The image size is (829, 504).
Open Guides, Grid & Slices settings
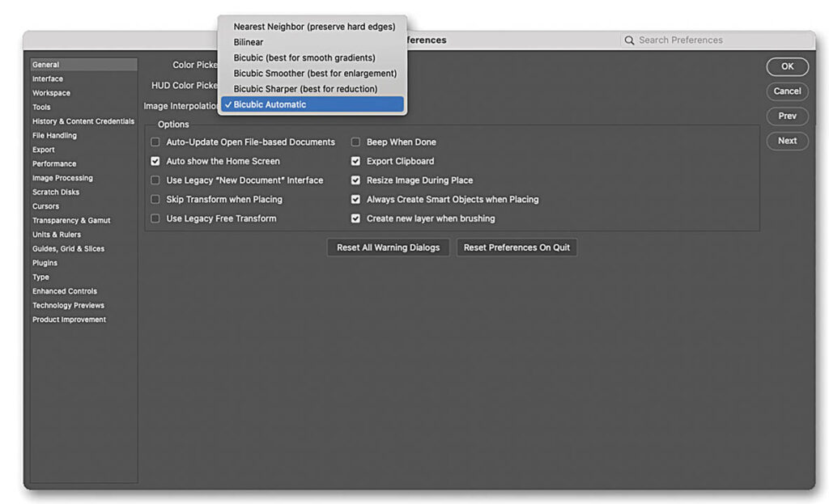click(68, 249)
